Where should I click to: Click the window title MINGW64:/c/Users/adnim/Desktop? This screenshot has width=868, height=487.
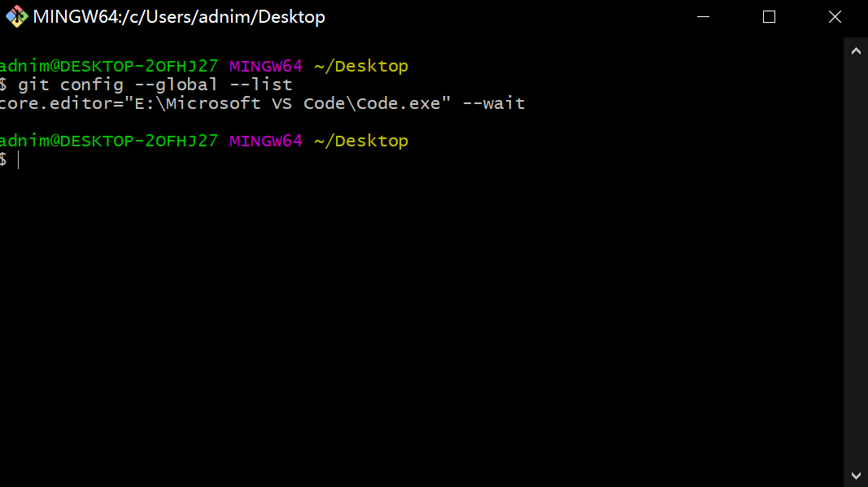pos(179,16)
